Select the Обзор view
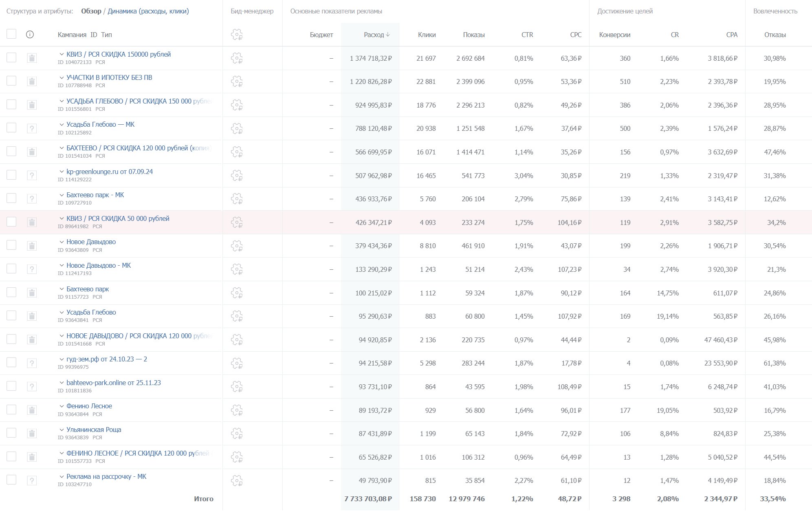 [91, 11]
